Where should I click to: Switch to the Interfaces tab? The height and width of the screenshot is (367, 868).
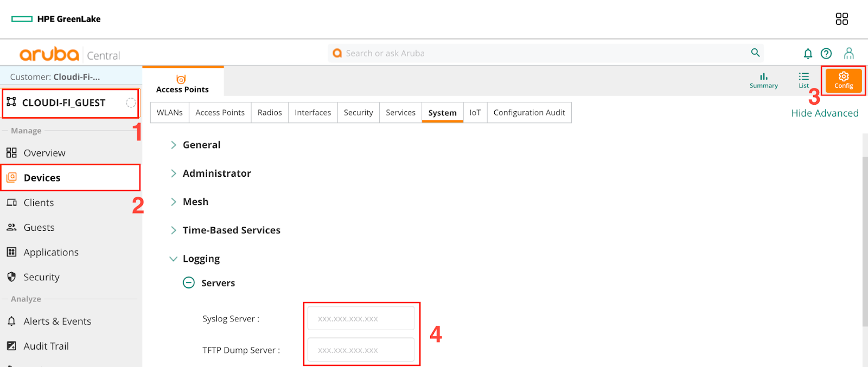313,113
